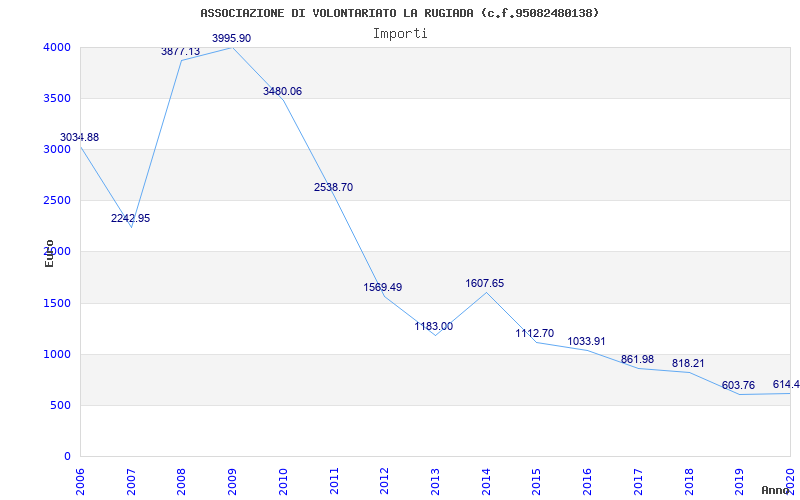800x500 pixels.
Task: Click y-axis tick label 500
Action: coord(59,406)
